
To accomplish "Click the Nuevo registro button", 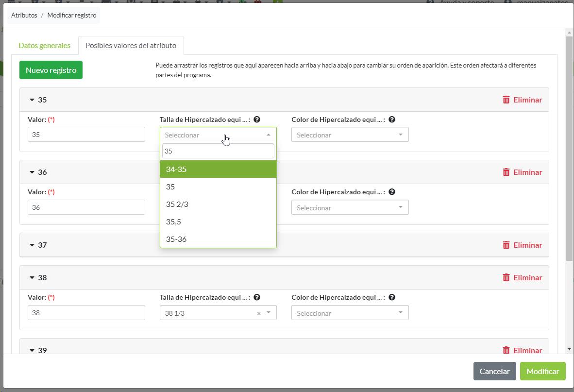I will click(51, 70).
